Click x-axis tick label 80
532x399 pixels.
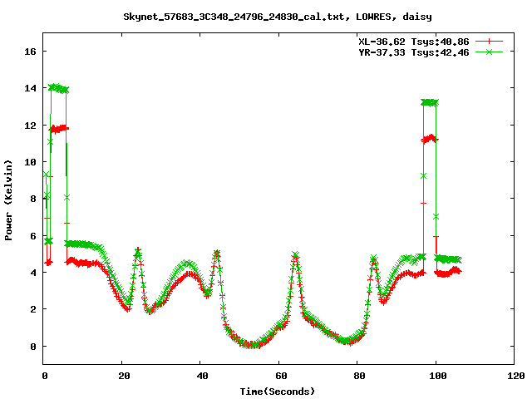point(359,376)
